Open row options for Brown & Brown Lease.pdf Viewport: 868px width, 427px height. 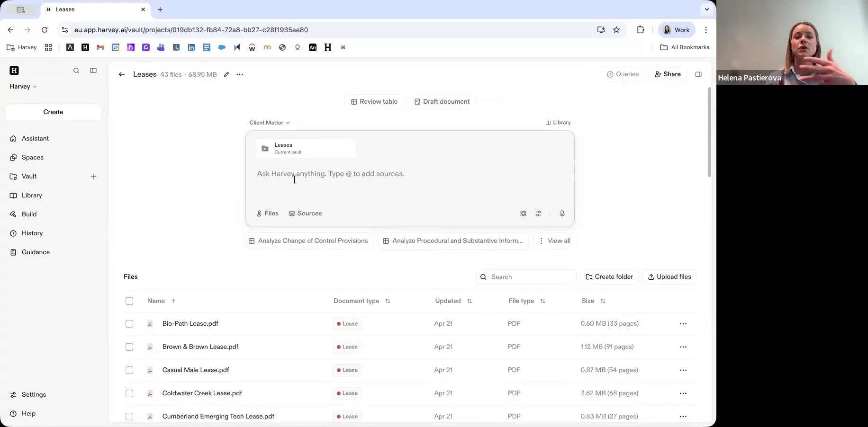coord(683,347)
